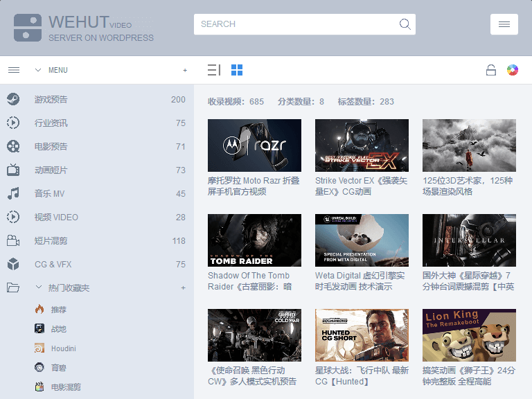Click the TV icon beside 动画短片
Image resolution: width=532 pixels, height=399 pixels.
[x=13, y=170]
